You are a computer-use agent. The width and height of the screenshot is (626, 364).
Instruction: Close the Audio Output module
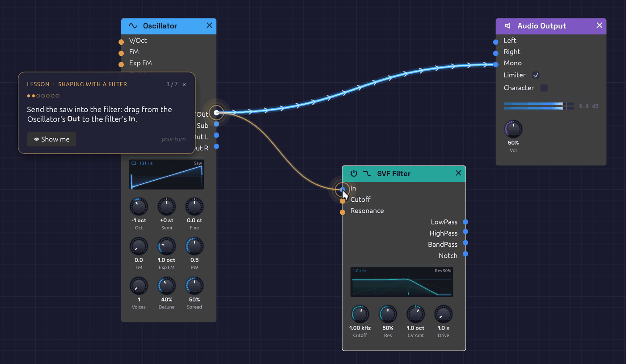click(x=600, y=25)
